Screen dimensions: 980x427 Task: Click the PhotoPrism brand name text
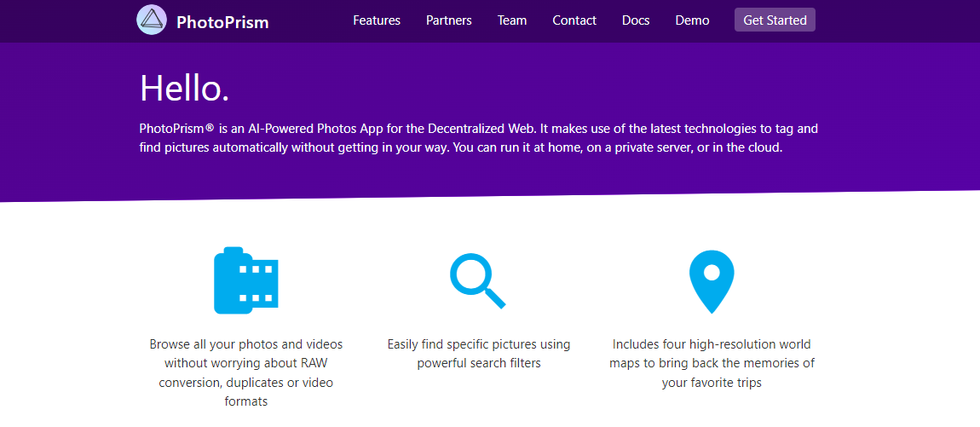pyautogui.click(x=222, y=22)
